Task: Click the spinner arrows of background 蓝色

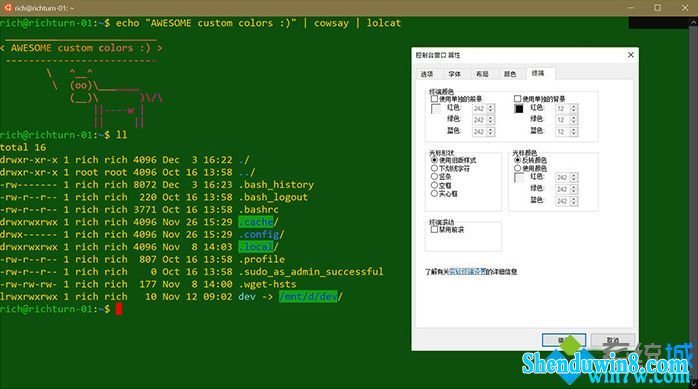Action: (x=574, y=132)
